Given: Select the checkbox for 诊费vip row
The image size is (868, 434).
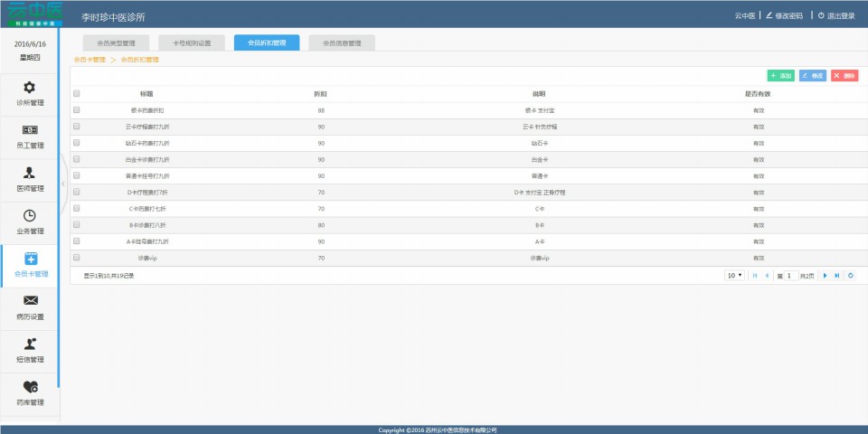Looking at the screenshot, I should [77, 258].
